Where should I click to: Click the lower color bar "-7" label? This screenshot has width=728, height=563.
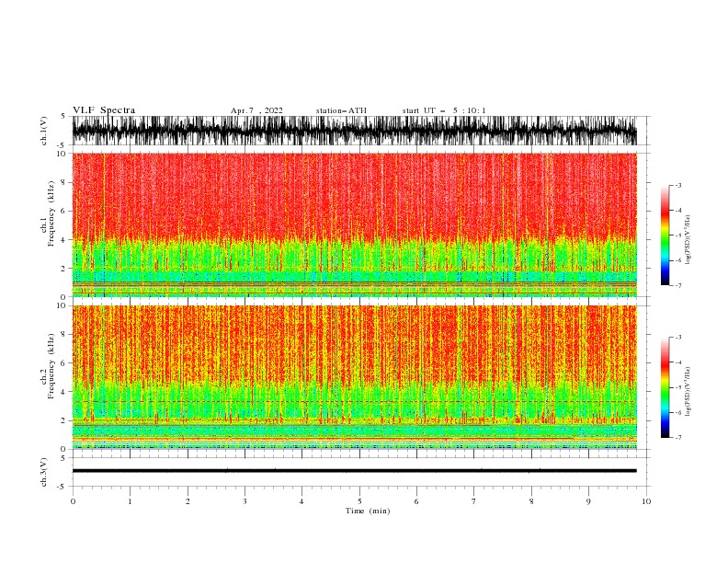tap(678, 437)
